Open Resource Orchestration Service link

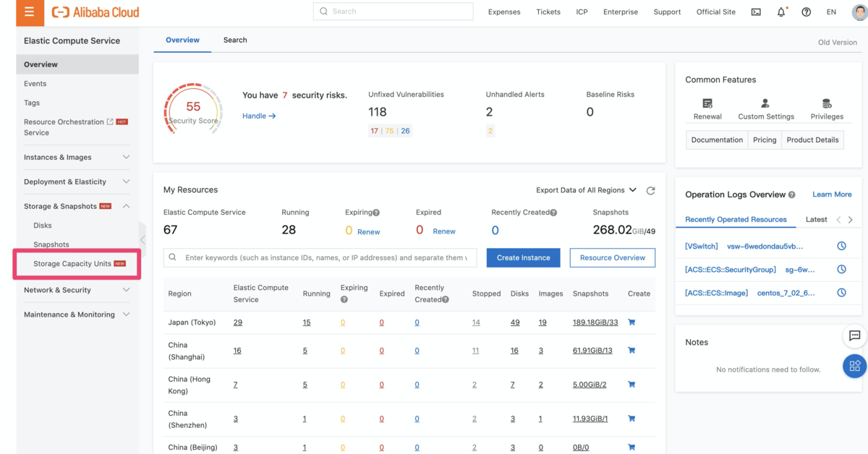(65, 127)
